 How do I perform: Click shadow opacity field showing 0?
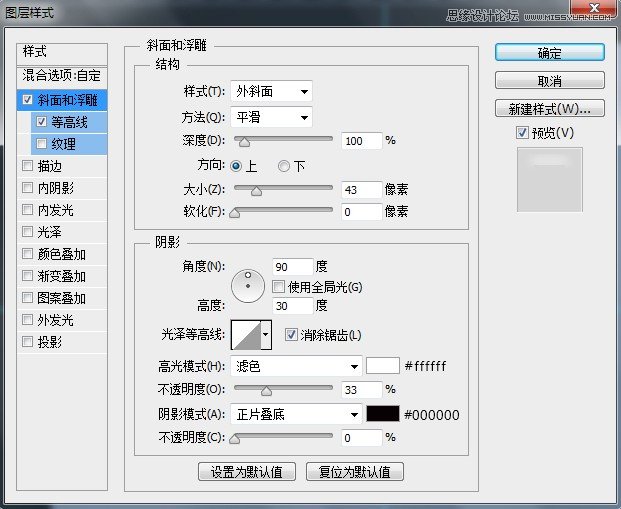pyautogui.click(x=362, y=438)
